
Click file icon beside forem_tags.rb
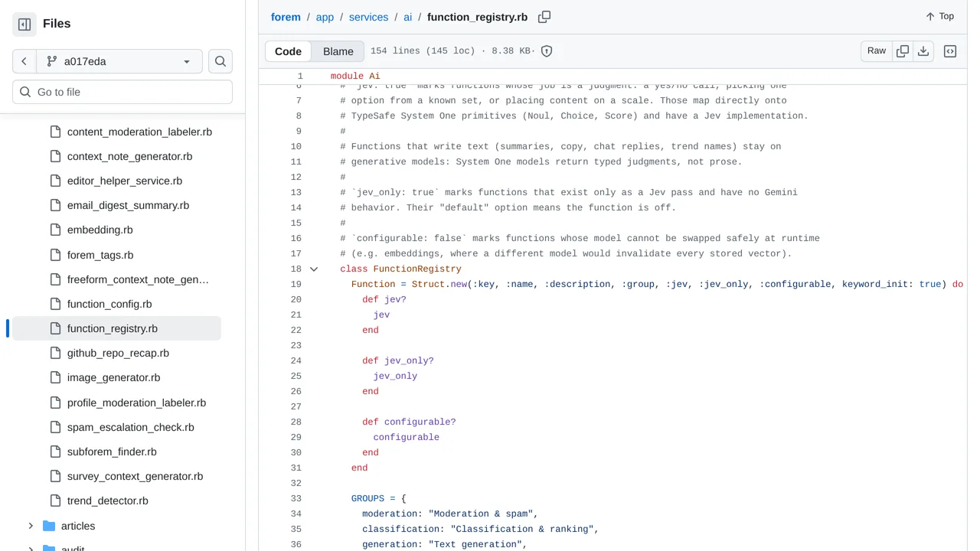click(55, 255)
